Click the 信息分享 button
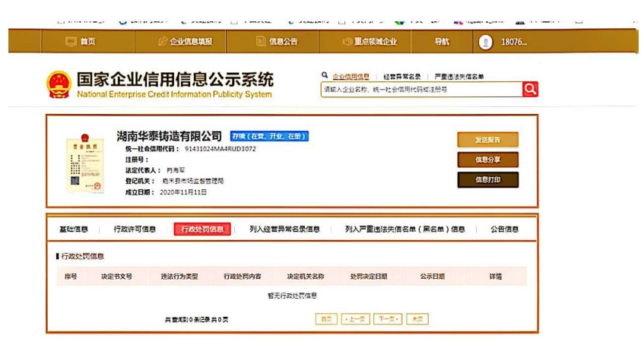This screenshot has height=348, width=644. pos(488,160)
